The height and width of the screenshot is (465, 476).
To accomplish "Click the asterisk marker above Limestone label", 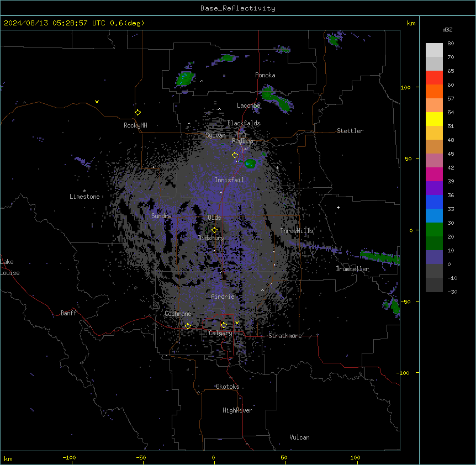I will click(x=84, y=191).
